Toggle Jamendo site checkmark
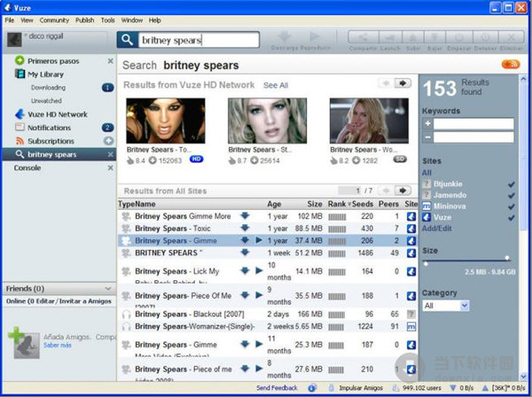The height and width of the screenshot is (397, 532). [x=512, y=195]
